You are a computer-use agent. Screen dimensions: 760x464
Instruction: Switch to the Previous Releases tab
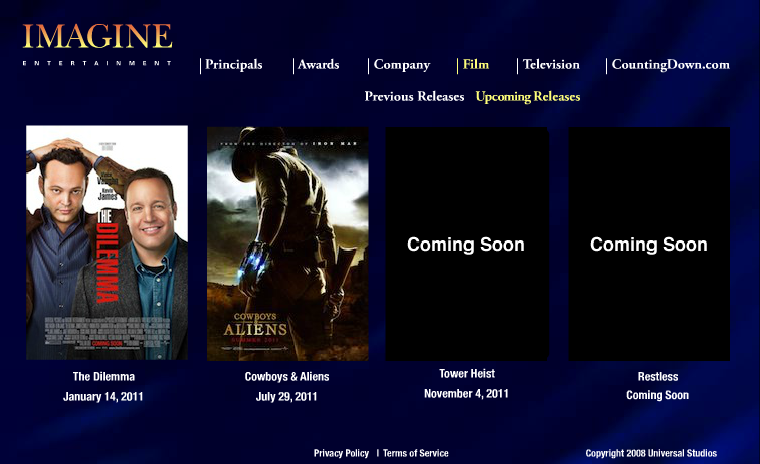[x=414, y=96]
